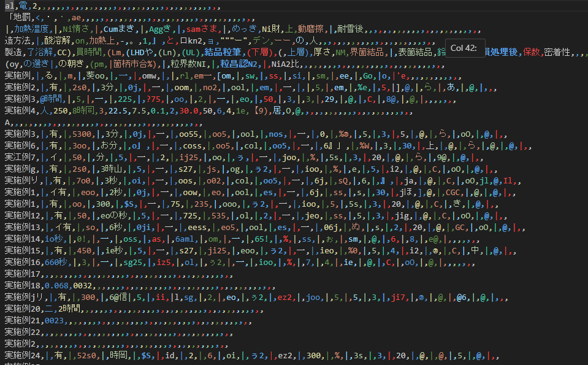Select the "実施例22" row label
This screenshot has height=365, width=588.
coord(22,332)
